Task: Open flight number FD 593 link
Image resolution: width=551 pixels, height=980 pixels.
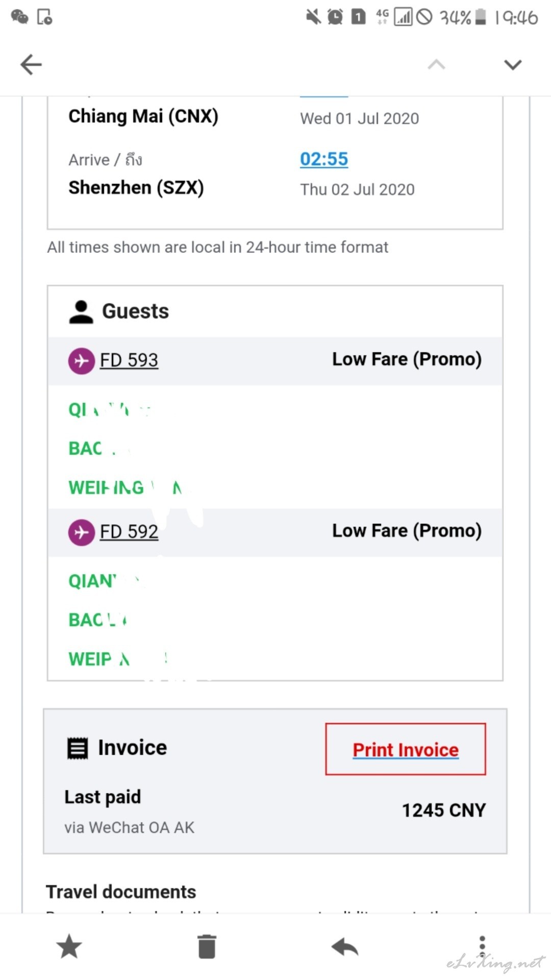Action: click(x=129, y=360)
